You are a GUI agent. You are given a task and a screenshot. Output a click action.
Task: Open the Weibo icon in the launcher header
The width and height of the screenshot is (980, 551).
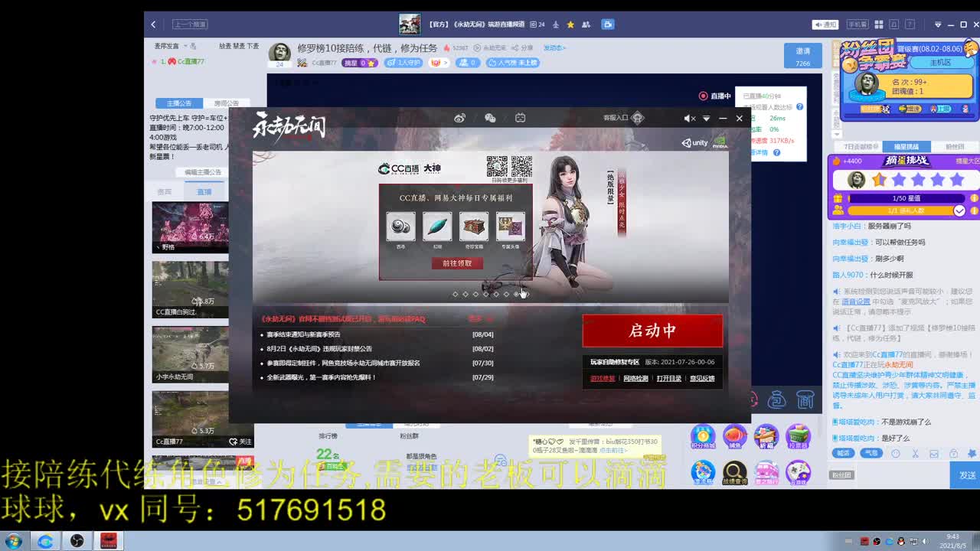coord(459,118)
